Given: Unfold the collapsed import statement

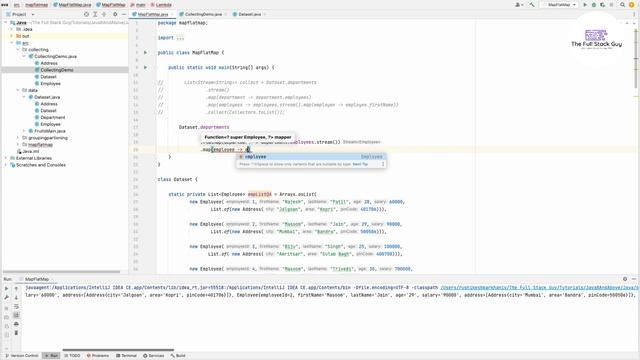Looking at the screenshot, I should click(x=180, y=38).
